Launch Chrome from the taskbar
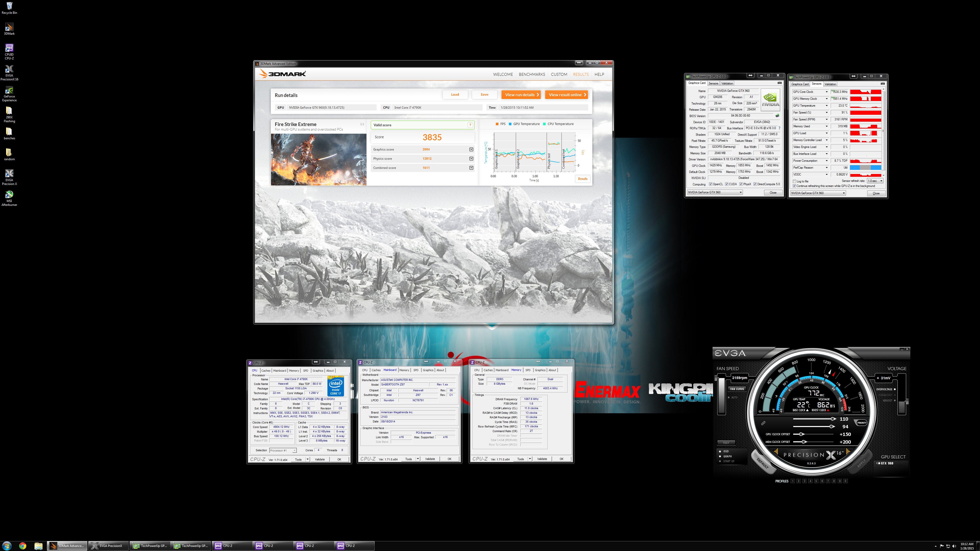Viewport: 980px width, 551px height. click(x=23, y=546)
